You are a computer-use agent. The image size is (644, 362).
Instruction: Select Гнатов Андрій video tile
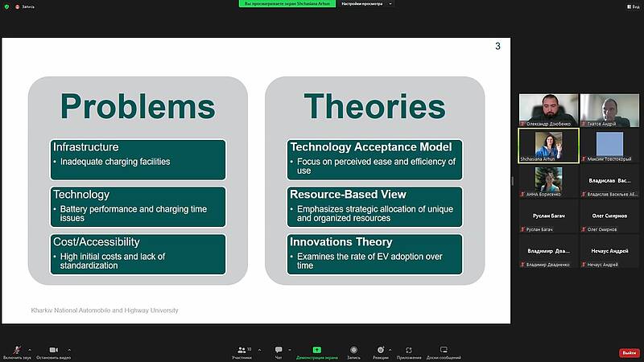coord(609,110)
